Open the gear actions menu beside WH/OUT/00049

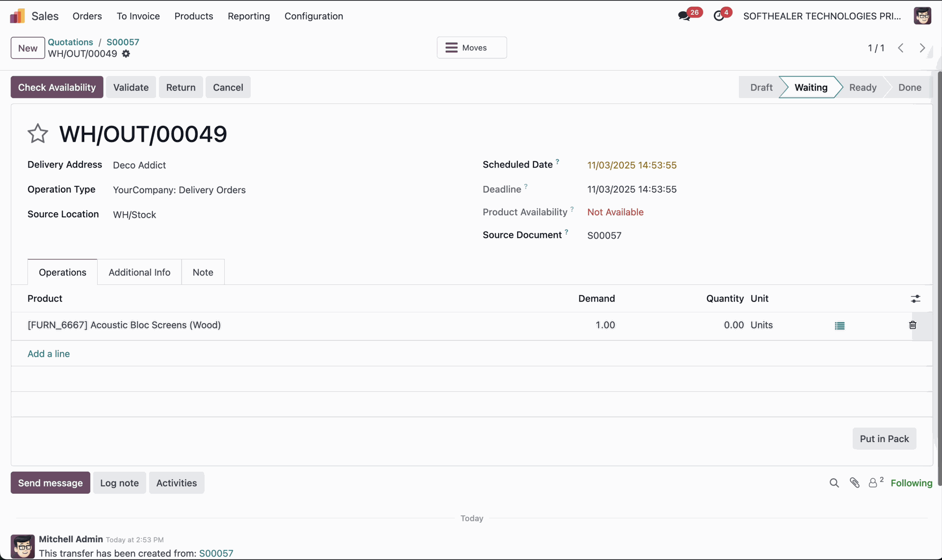coord(126,54)
